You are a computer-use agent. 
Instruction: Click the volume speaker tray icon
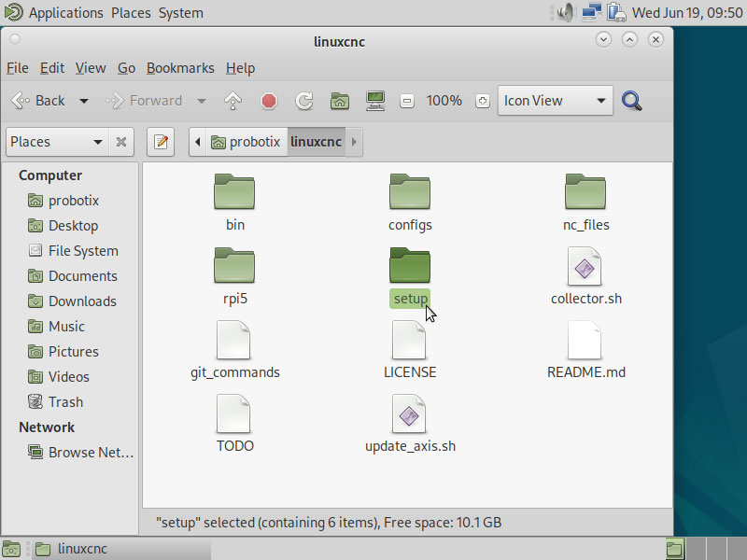[566, 13]
